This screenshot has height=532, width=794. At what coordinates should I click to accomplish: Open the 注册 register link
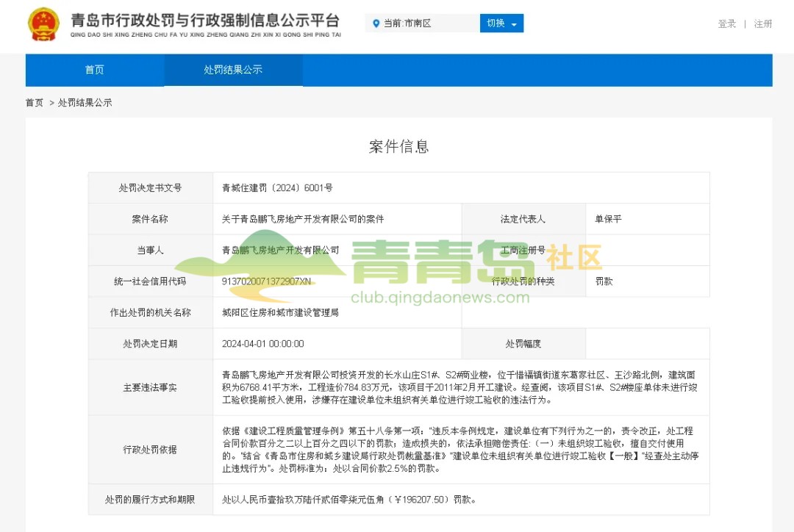point(762,24)
